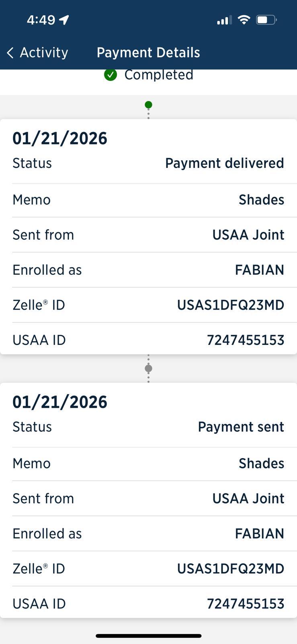Tap the green timeline dot
The image size is (297, 644).
pos(148,105)
